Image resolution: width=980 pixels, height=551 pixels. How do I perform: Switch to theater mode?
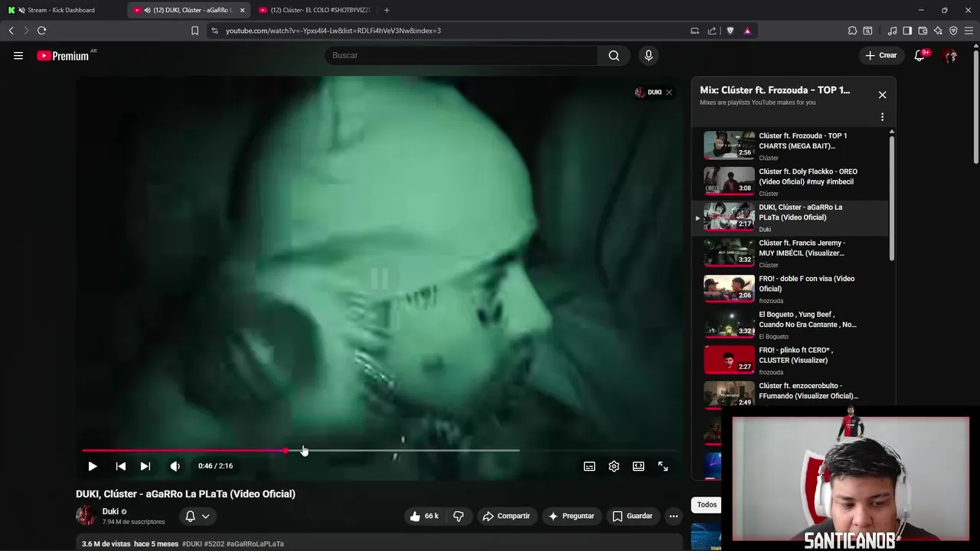[639, 466]
